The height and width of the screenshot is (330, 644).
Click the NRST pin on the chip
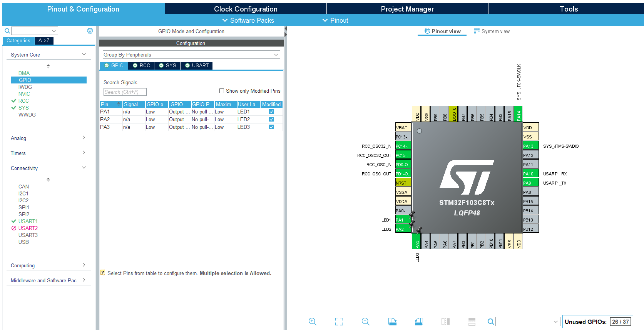403,183
